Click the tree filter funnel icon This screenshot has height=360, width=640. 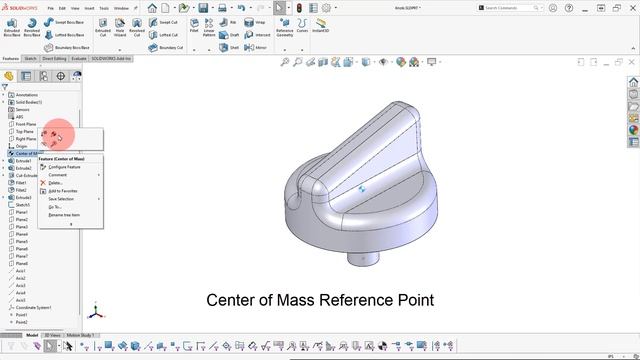4,87
